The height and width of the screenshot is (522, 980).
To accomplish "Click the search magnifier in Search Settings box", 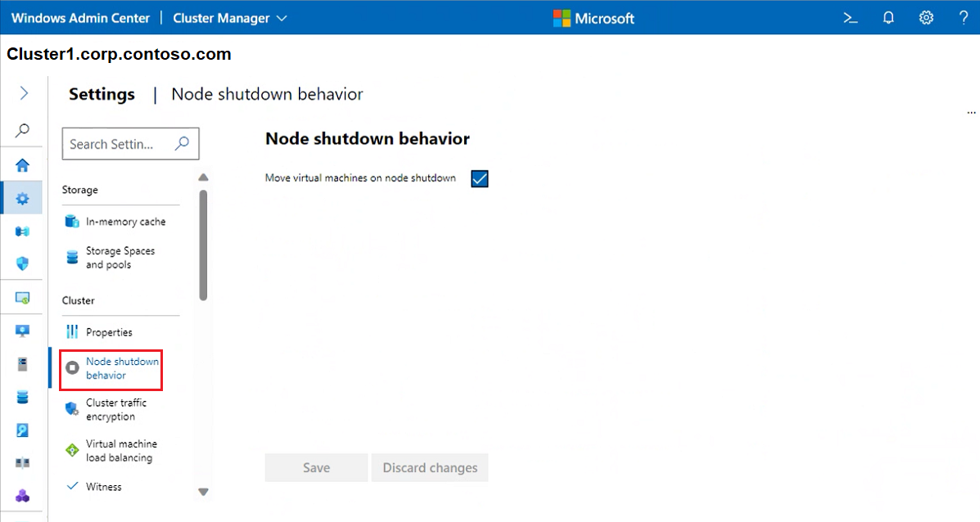I will click(182, 144).
